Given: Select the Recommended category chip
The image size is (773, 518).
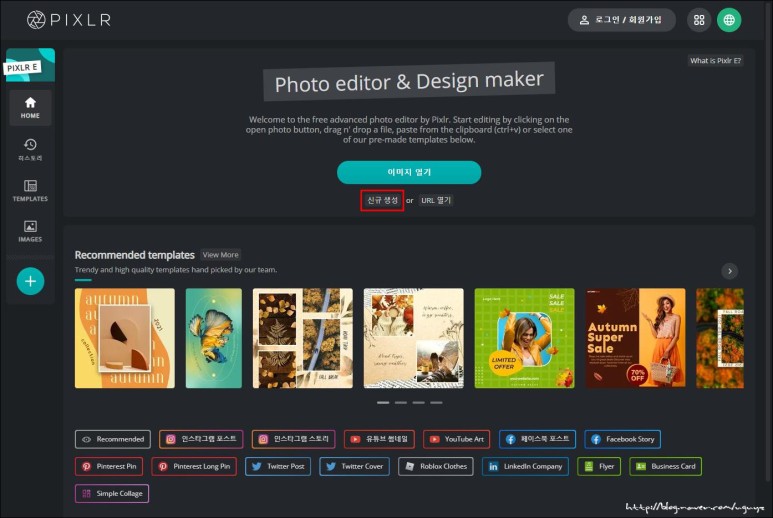Looking at the screenshot, I should point(113,439).
